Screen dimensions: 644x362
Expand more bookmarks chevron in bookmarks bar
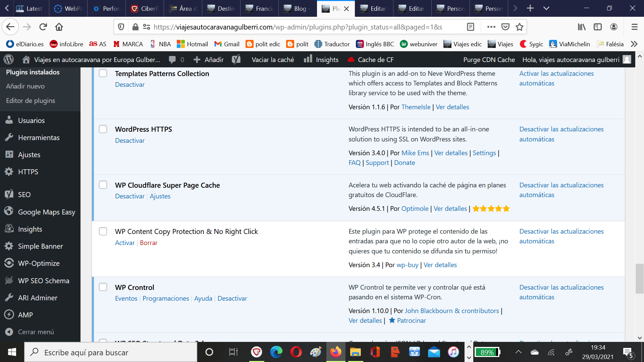pyautogui.click(x=634, y=44)
